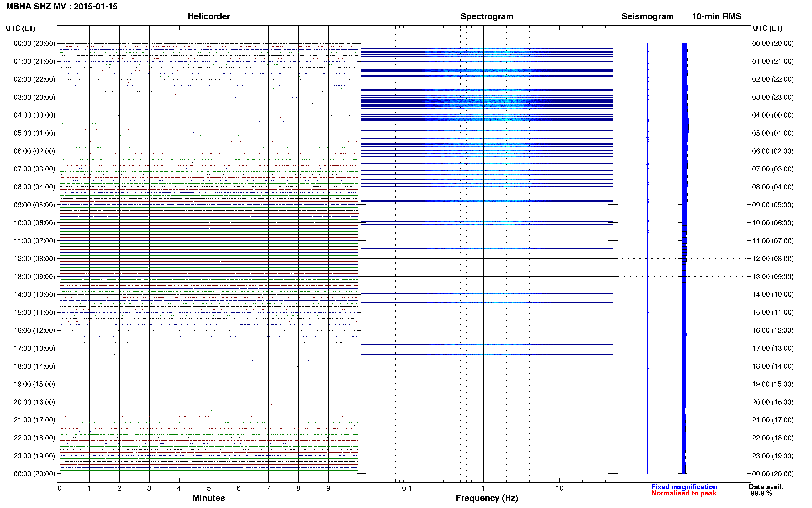Select the '99.9 %' data availability value
Viewport: 812px width, 508px height.
click(761, 493)
